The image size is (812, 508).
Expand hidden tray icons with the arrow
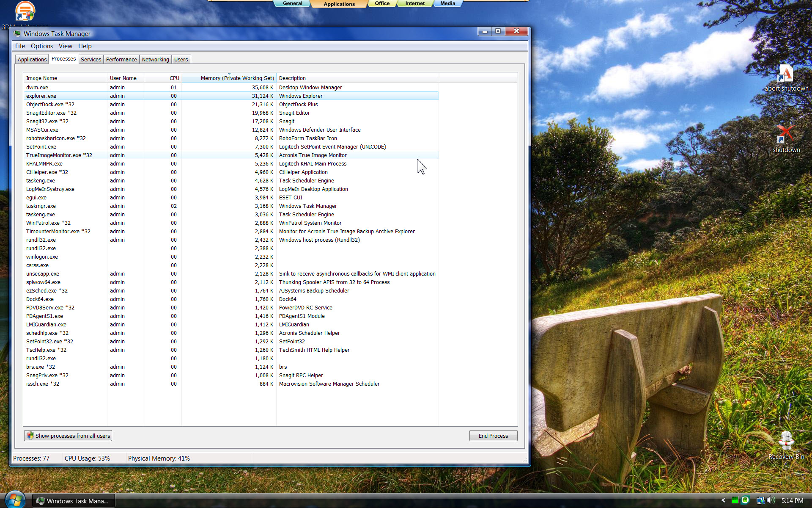point(723,500)
